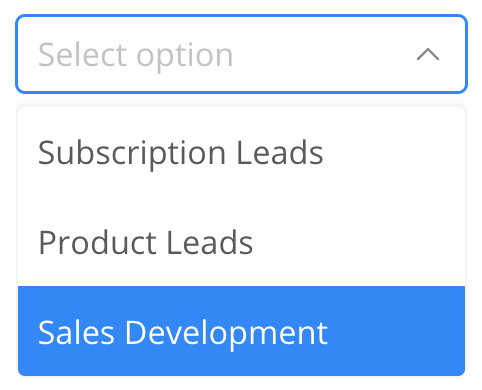The width and height of the screenshot is (482, 390).
Task: Click the Select option placeholder text
Action: [x=135, y=55]
